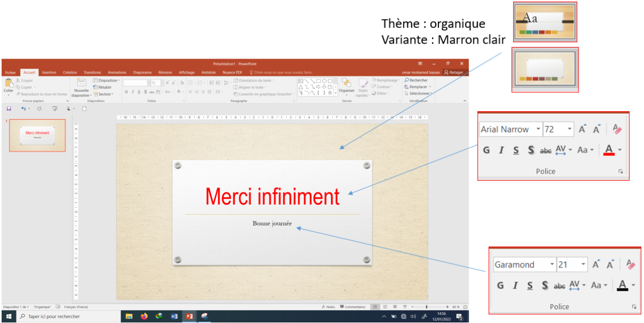Image resolution: width=644 pixels, height=323 pixels.
Task: Start slideshow from beginning icon in quick access
Action: pyautogui.click(x=54, y=109)
